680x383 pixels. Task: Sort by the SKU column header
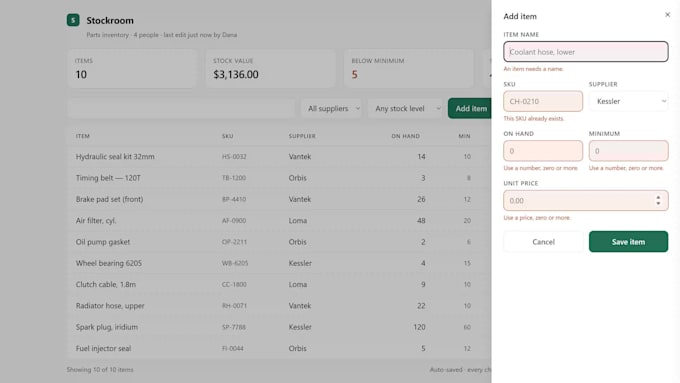(x=228, y=136)
